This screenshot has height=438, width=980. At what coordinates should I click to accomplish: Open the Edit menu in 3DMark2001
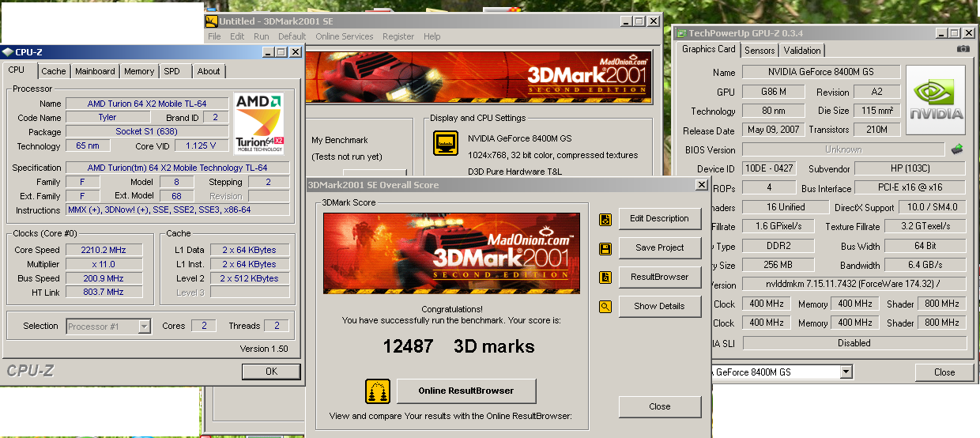[x=237, y=36]
